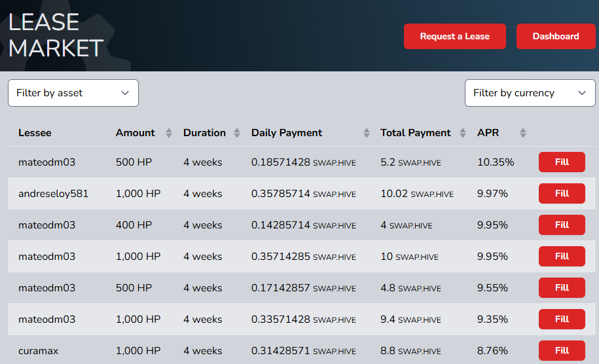The height and width of the screenshot is (364, 599).
Task: Fill the mateodm03 9.35% APR lease
Action: pyautogui.click(x=562, y=319)
